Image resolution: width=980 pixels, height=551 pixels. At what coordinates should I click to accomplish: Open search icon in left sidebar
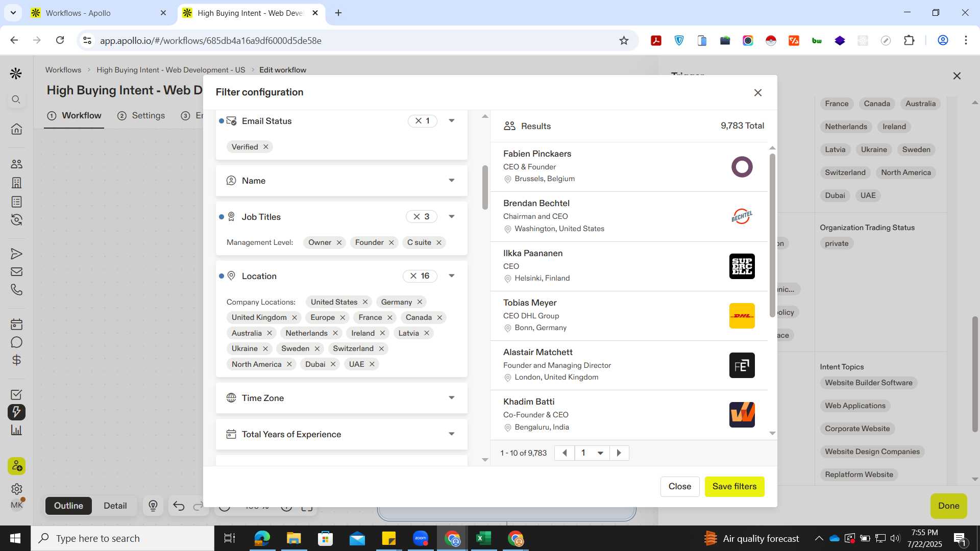pyautogui.click(x=16, y=99)
